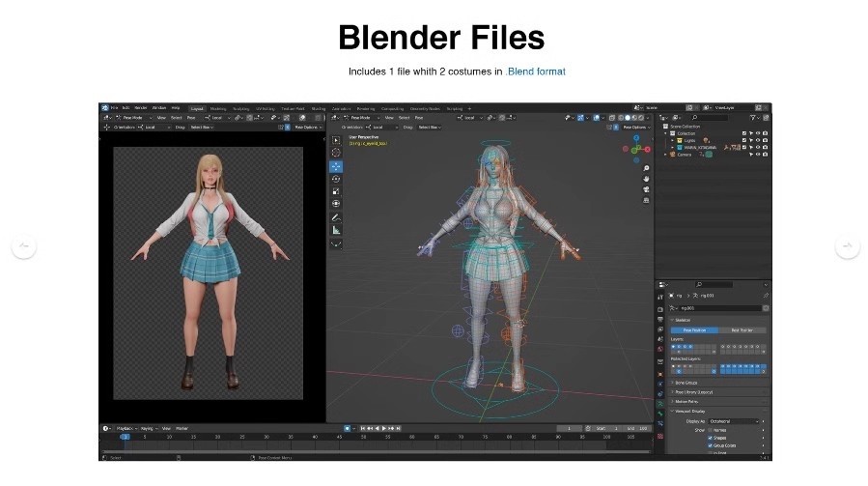
Task: Switch to the Layout workspace tab
Action: [197, 108]
